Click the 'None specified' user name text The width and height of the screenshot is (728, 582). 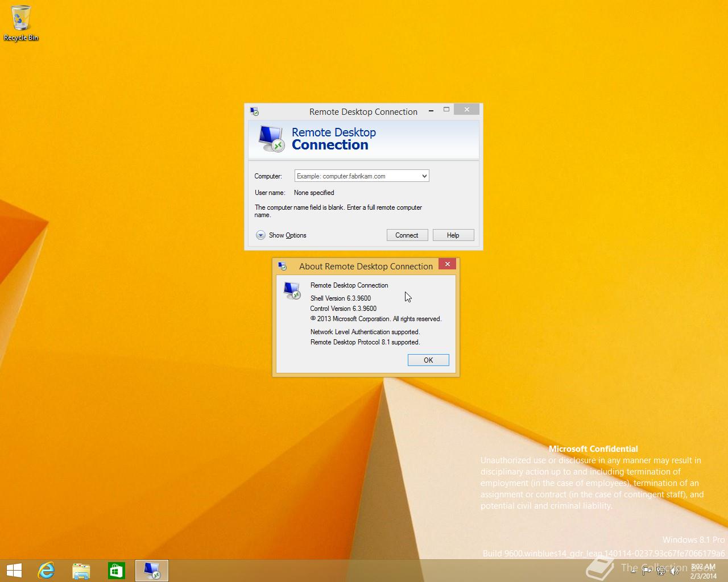click(x=314, y=193)
